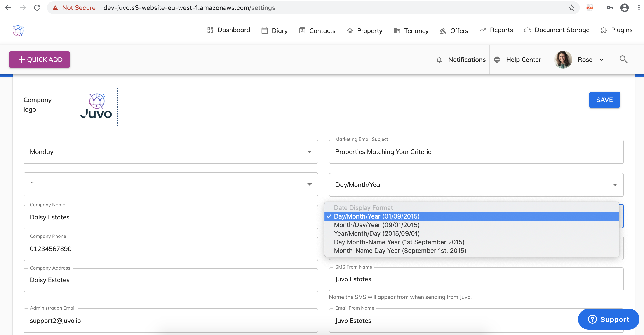Open the £ currency dropdown
Screen dimensions: 644x335
[171, 184]
